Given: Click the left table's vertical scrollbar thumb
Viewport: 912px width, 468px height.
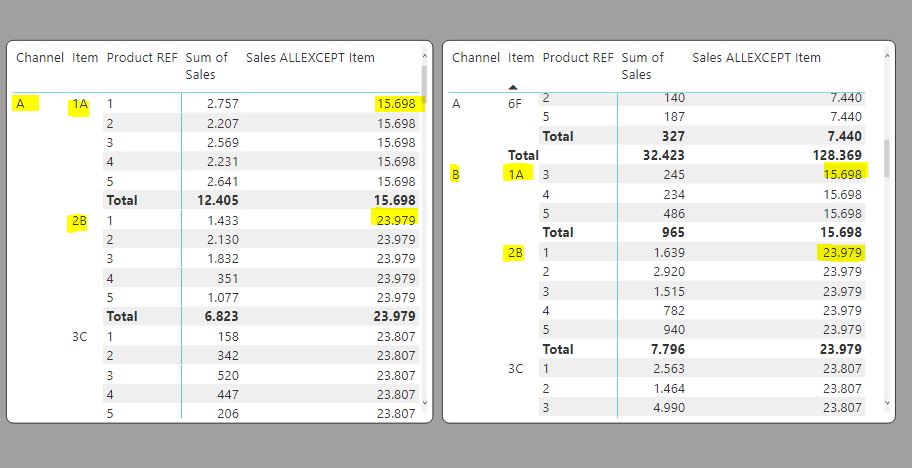Looking at the screenshot, I should pyautogui.click(x=424, y=85).
